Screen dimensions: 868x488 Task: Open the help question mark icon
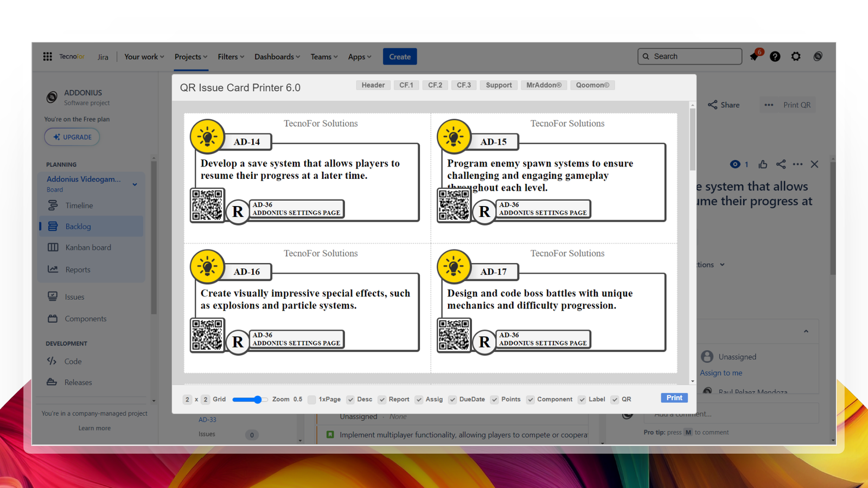775,56
